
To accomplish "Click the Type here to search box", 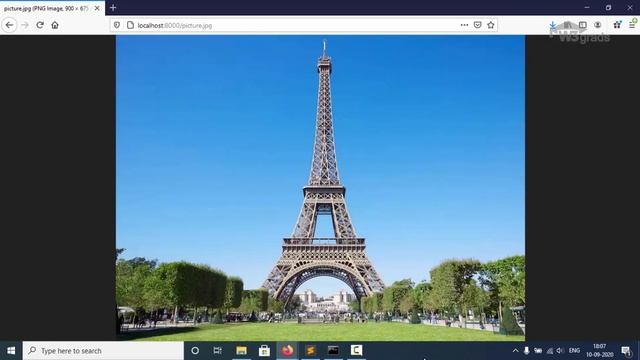I will [x=103, y=351].
